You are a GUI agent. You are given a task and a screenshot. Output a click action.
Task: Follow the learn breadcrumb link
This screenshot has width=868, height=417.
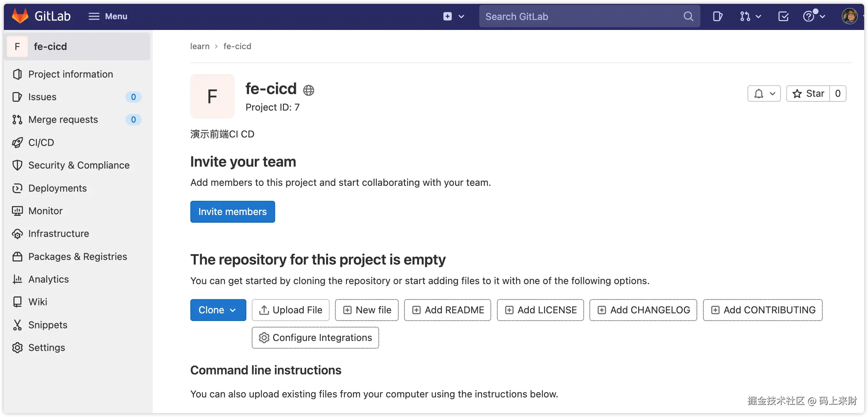(200, 46)
